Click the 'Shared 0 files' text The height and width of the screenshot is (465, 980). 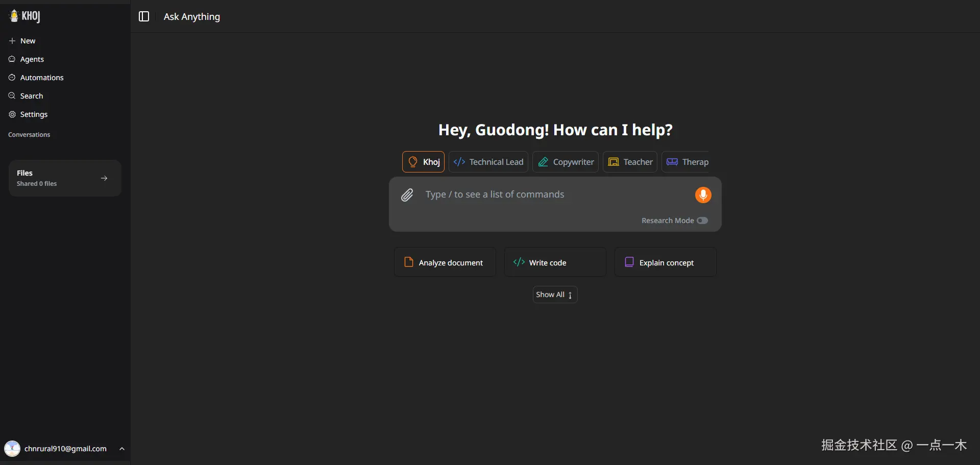click(x=37, y=184)
